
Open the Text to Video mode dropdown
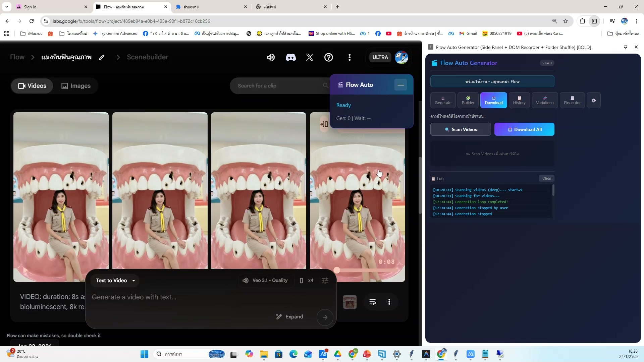click(115, 281)
